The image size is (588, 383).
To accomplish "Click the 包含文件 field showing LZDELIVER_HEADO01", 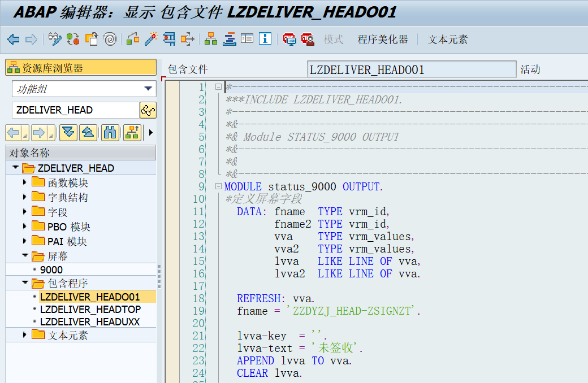I will pyautogui.click(x=412, y=69).
